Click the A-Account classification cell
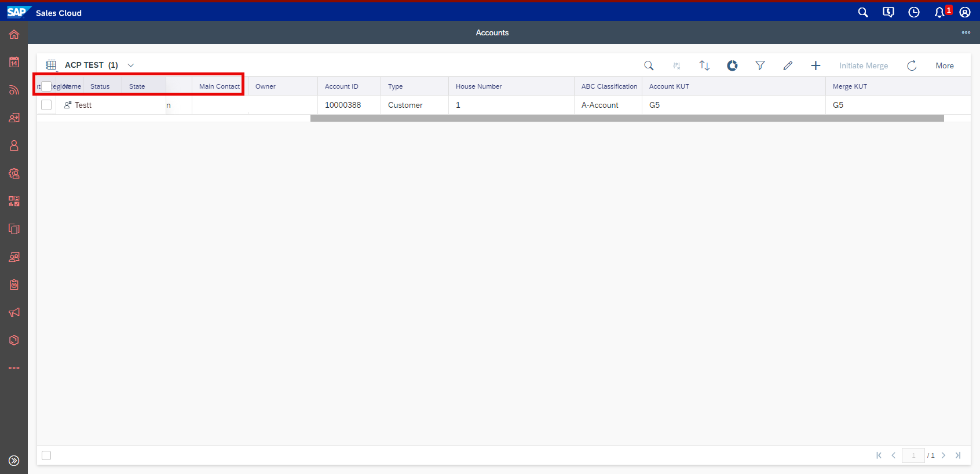The height and width of the screenshot is (474, 980). click(600, 105)
